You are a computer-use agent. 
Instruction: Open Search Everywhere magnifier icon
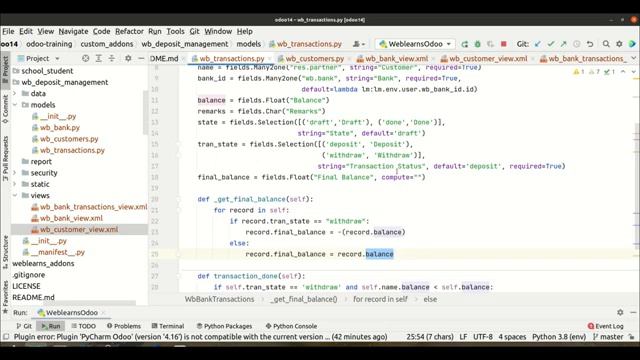(x=606, y=44)
